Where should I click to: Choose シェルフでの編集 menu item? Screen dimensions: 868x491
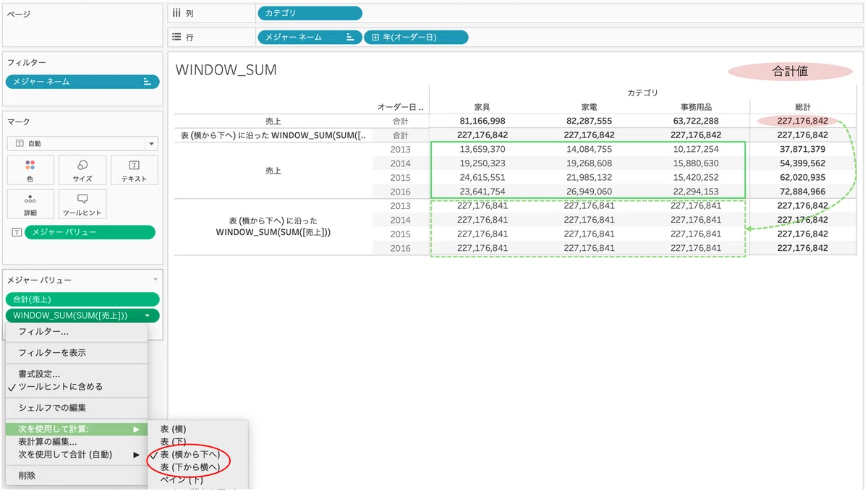(x=76, y=408)
